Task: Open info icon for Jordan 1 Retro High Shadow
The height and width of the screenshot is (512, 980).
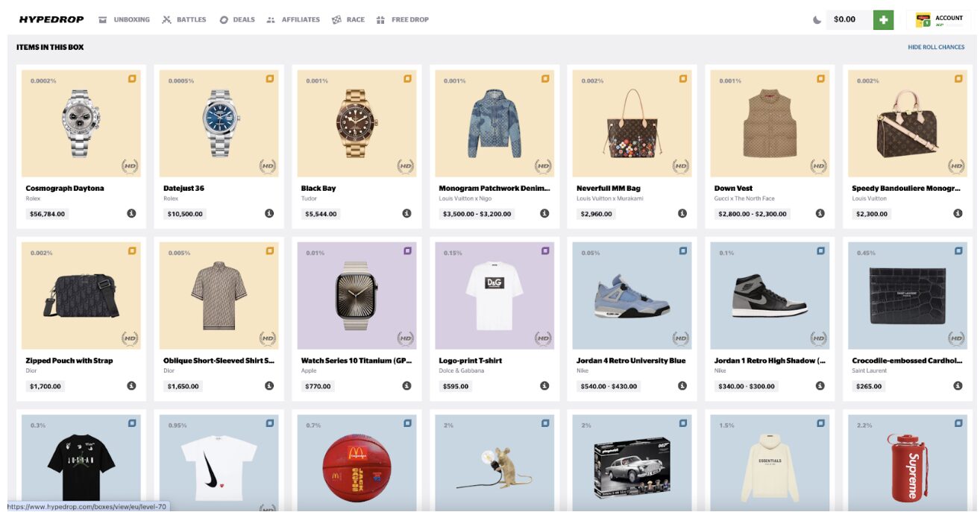Action: coord(820,385)
